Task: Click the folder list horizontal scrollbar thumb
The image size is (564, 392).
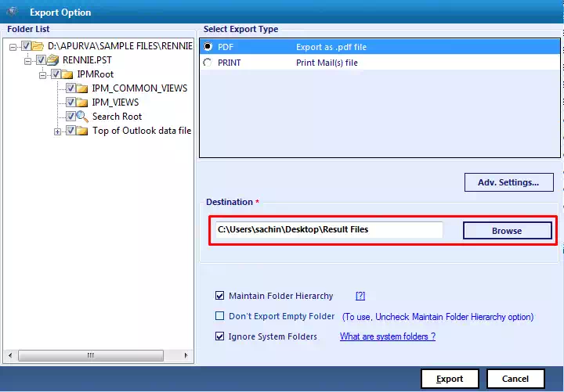Action: (x=91, y=356)
